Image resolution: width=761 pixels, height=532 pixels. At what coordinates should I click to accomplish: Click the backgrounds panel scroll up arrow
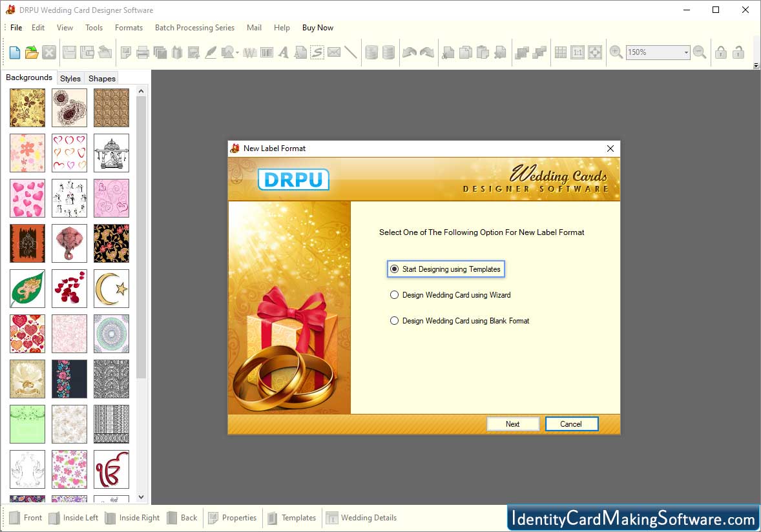[x=141, y=91]
